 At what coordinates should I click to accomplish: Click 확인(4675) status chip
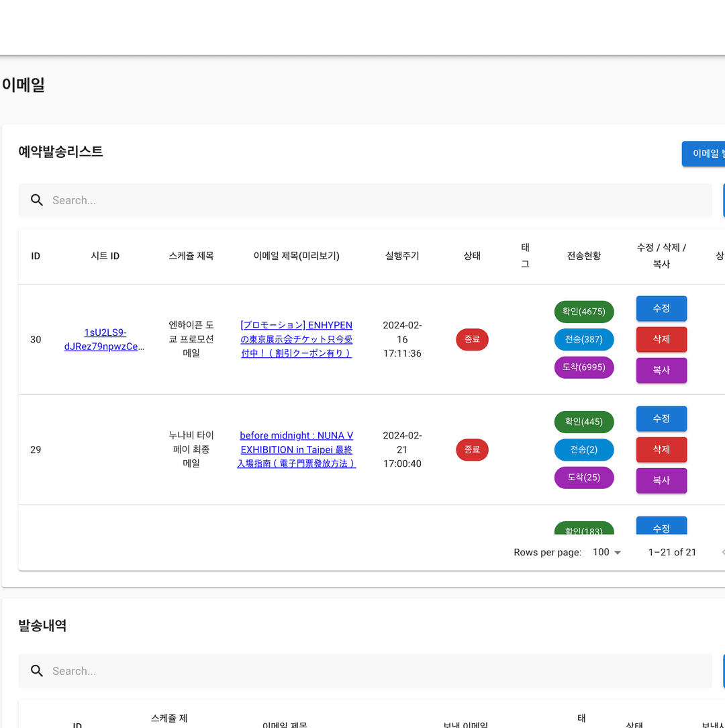pyautogui.click(x=584, y=312)
